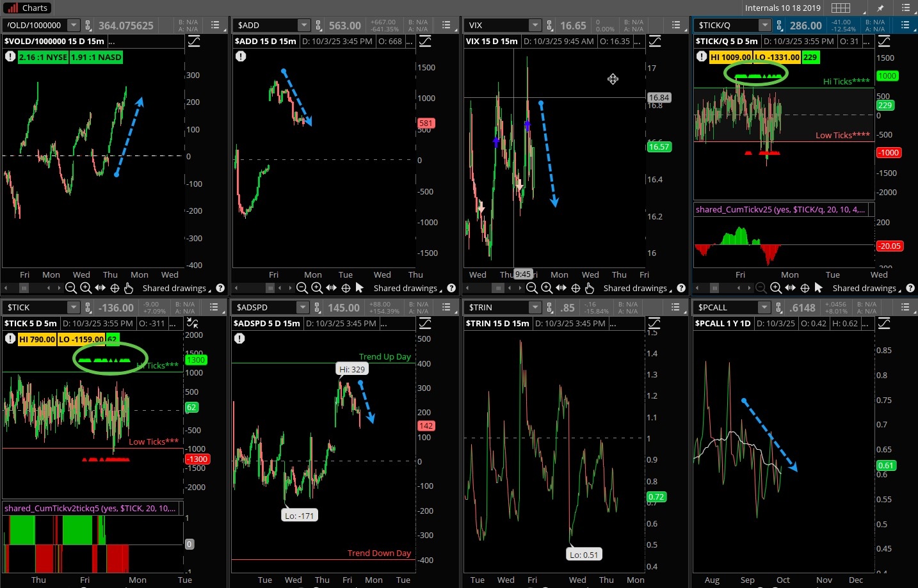Image resolution: width=918 pixels, height=588 pixels.
Task: Open the chart grid layout selector
Action: [841, 8]
